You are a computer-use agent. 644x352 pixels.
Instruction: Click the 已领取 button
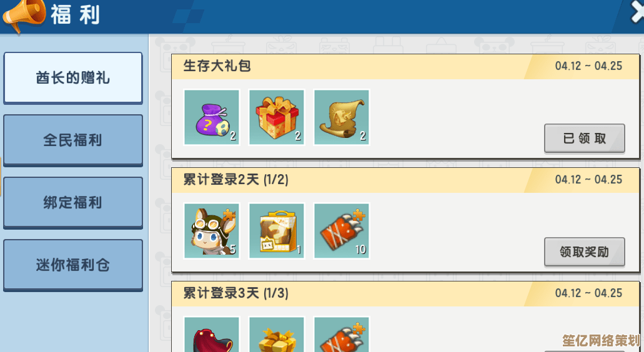click(x=585, y=139)
